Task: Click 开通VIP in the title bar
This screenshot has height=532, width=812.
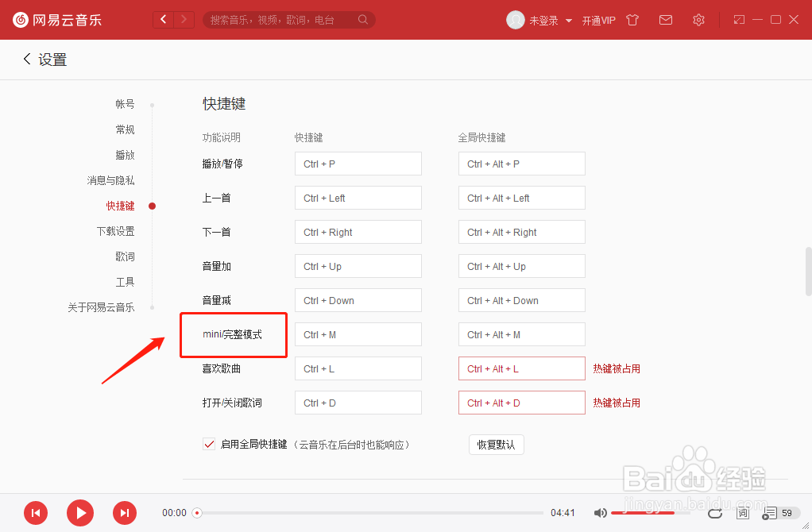Action: [x=599, y=20]
